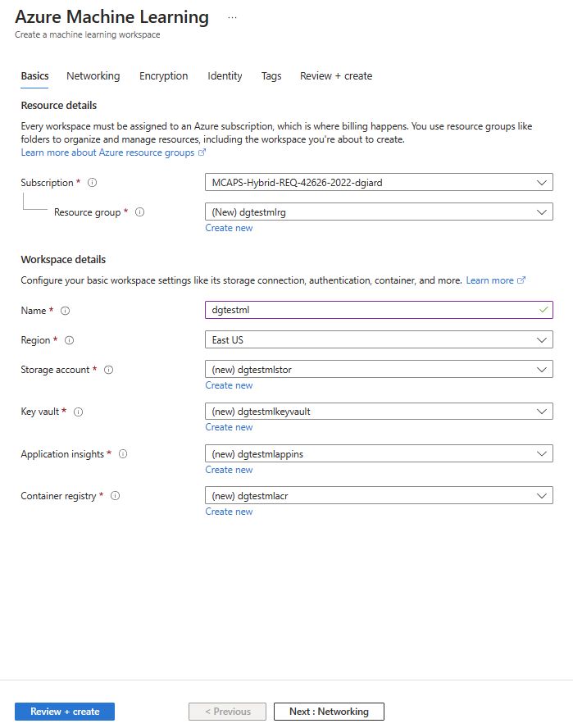Open the Storage account dropdown
Image resolution: width=573 pixels, height=728 pixels.
(x=379, y=370)
